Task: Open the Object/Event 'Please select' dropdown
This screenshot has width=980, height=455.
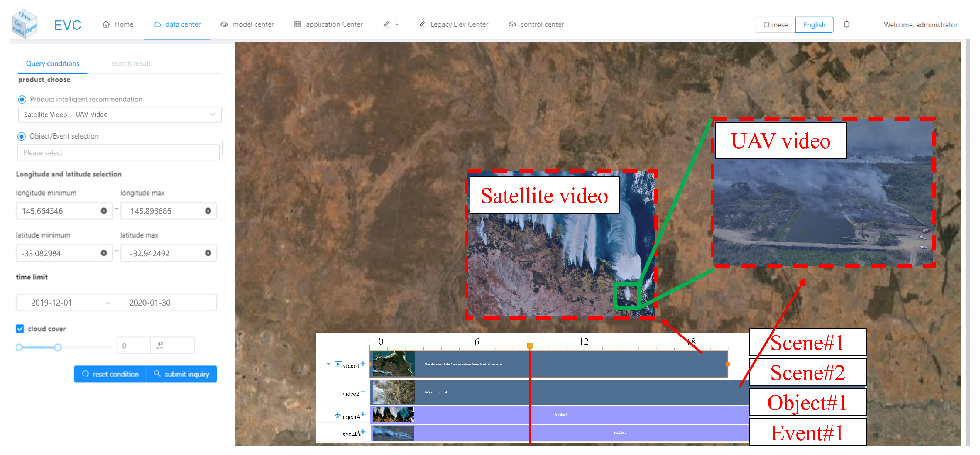Action: (118, 153)
